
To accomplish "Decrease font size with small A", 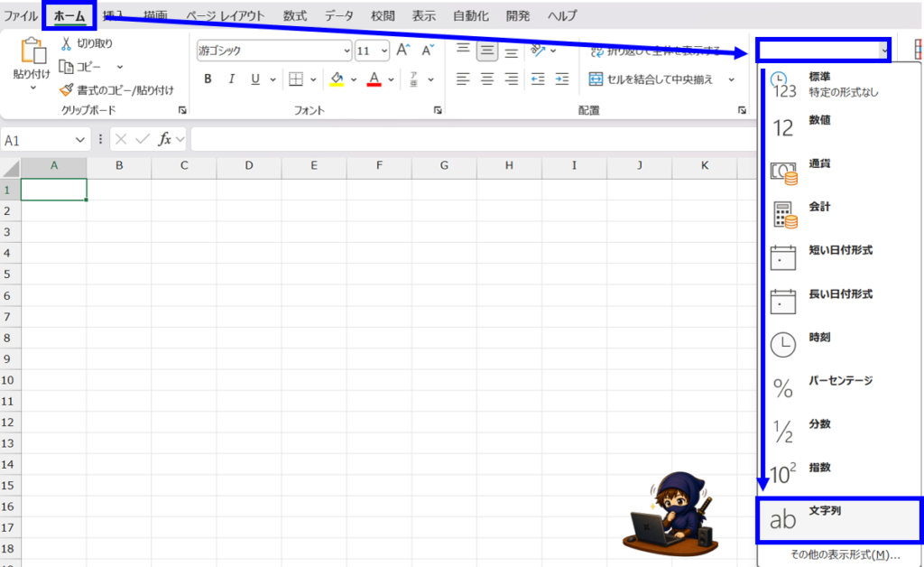I will [427, 50].
